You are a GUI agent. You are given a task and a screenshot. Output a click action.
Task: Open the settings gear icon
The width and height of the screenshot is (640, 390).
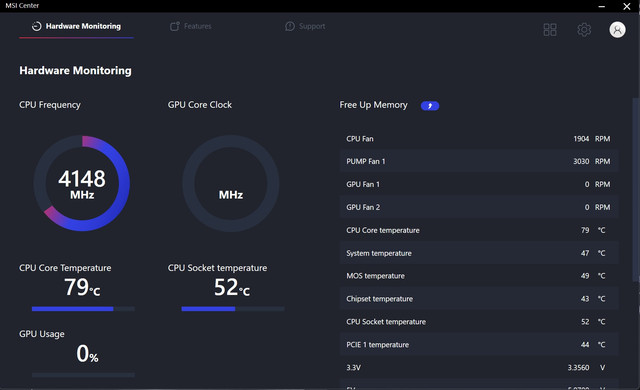[584, 29]
